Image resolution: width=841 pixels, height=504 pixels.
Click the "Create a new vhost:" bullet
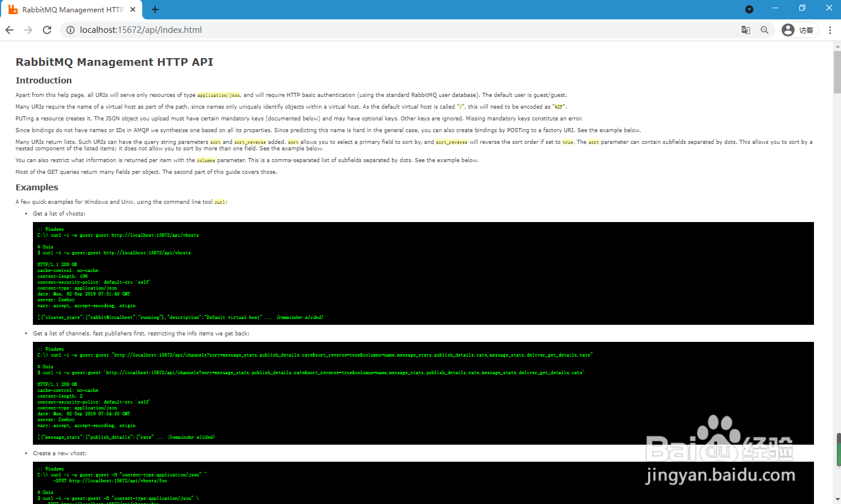60,453
